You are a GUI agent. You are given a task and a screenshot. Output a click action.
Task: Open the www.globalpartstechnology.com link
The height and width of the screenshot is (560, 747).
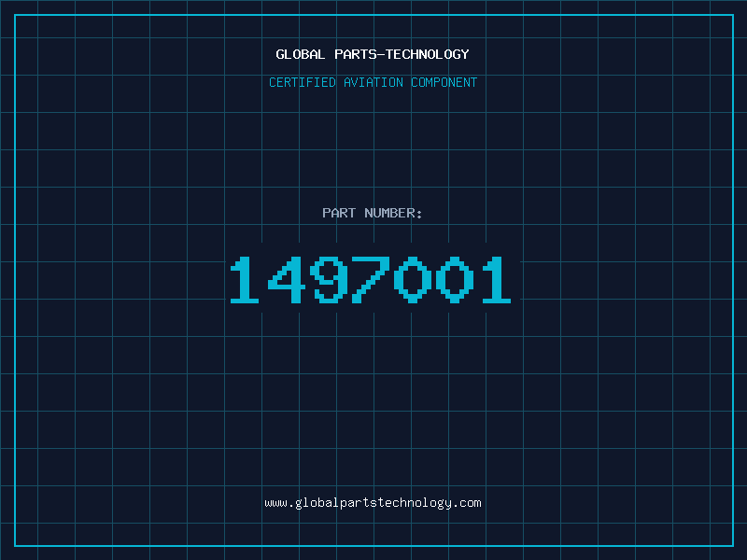[373, 503]
